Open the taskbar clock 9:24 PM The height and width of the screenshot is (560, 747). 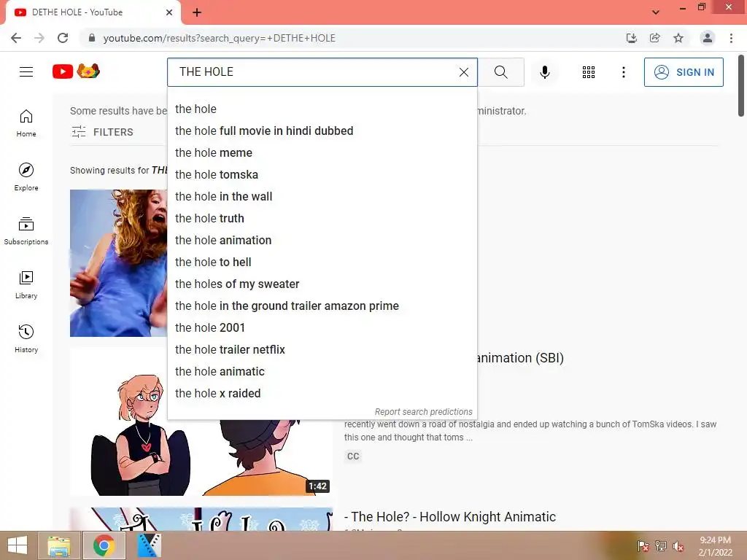(x=715, y=546)
